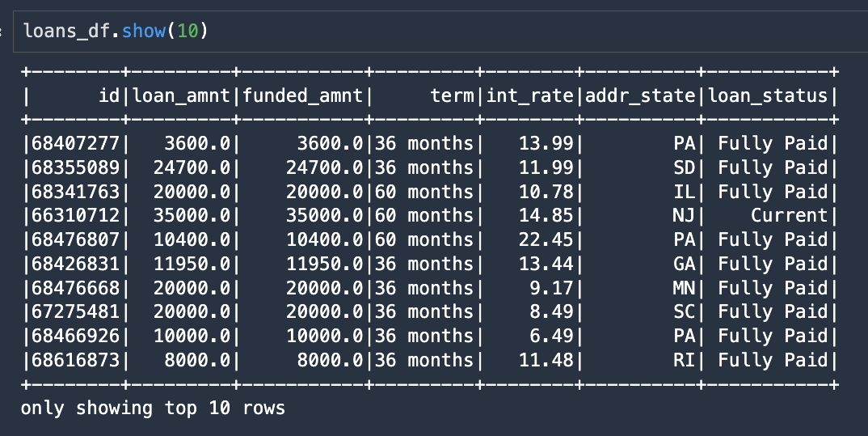Click the "id" column header
Screen dimensions: 868x436
coord(109,95)
